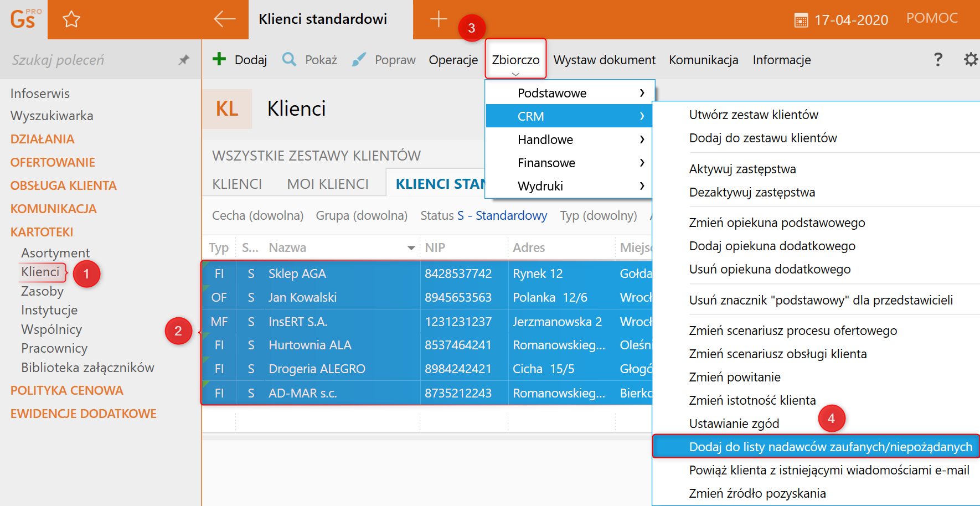Image resolution: width=980 pixels, height=506 pixels.
Task: Expand DZIAŁANIA section
Action: pos(42,139)
